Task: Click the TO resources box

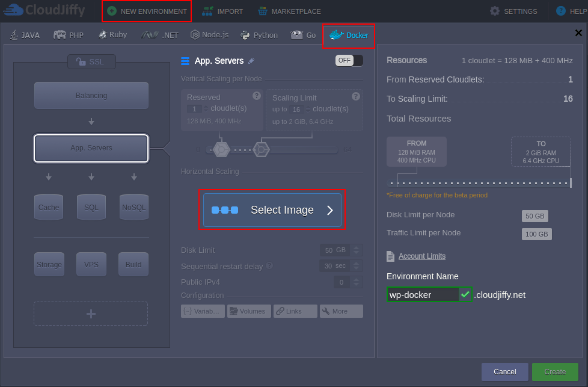Action: click(x=541, y=152)
